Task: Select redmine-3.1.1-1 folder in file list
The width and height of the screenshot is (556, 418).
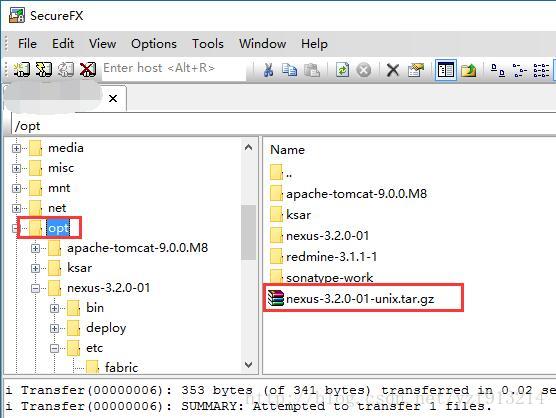Action: (x=332, y=256)
